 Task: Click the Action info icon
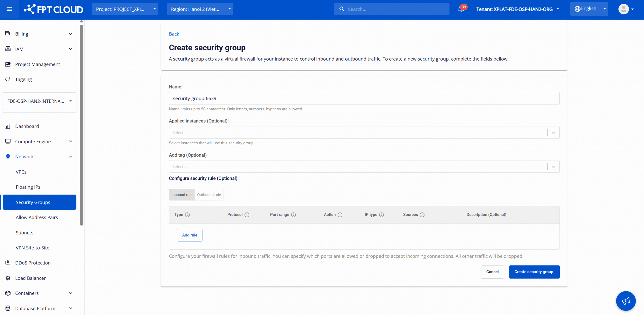pyautogui.click(x=340, y=215)
